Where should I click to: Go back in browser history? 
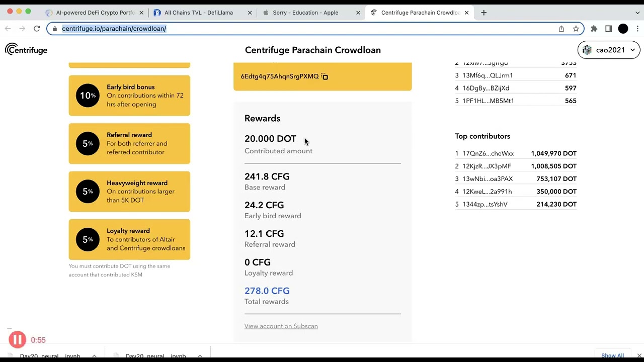coord(8,29)
